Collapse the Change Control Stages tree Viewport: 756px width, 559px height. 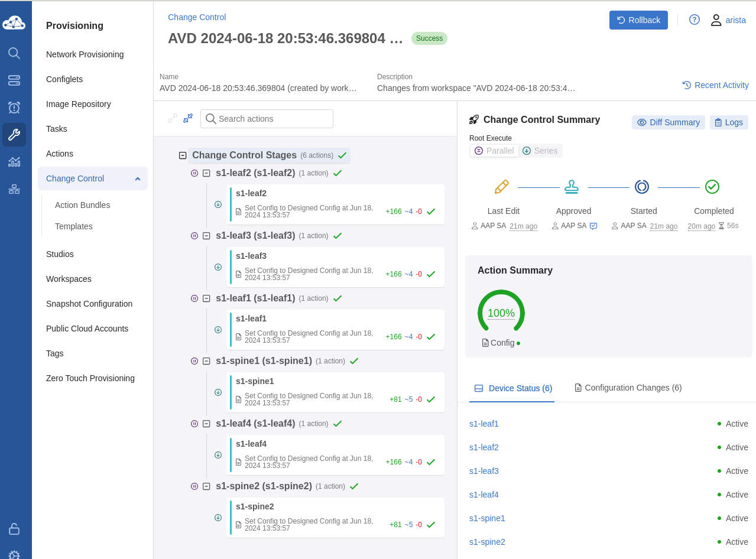[x=183, y=155]
